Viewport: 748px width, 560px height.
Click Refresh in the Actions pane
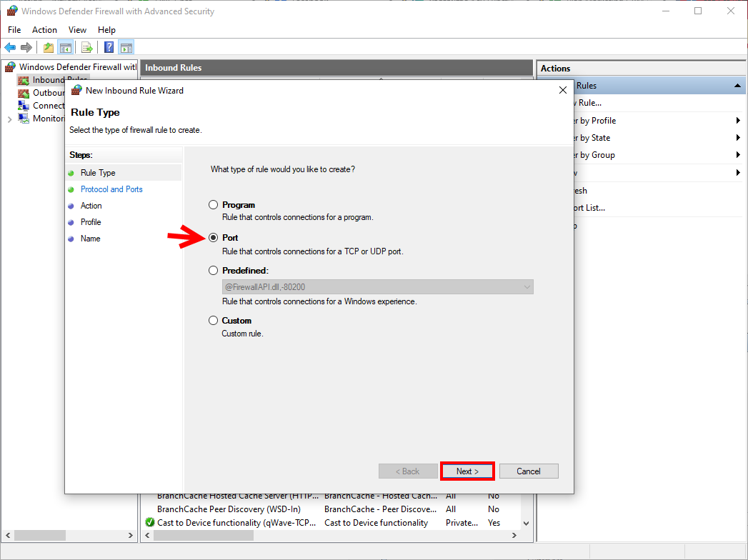[581, 191]
